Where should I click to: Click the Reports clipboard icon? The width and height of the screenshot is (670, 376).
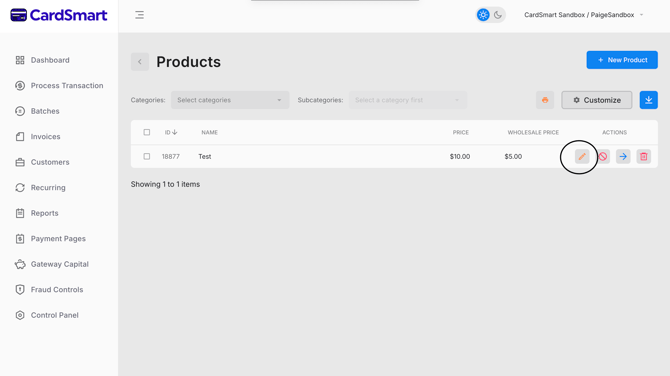20,213
